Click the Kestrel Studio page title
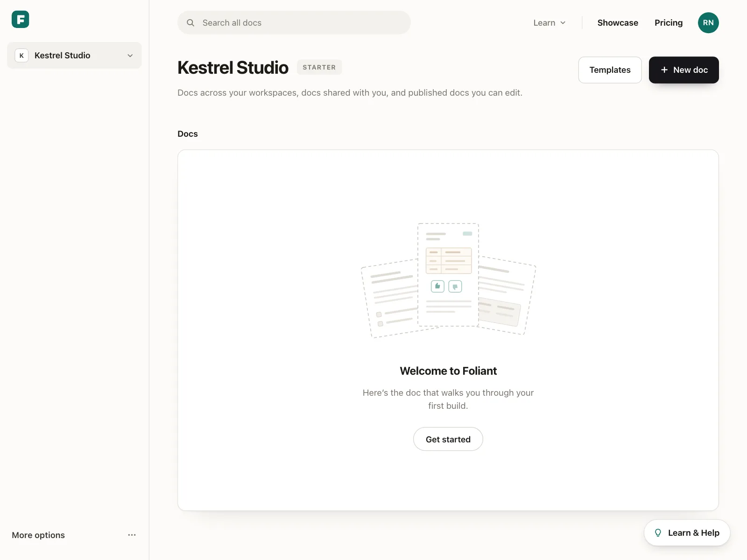 click(x=233, y=68)
